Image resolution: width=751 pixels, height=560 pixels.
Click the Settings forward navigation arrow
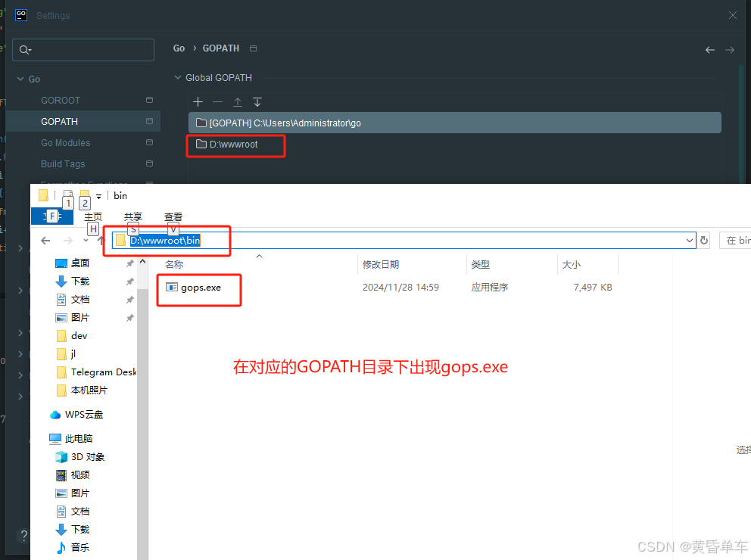point(730,50)
